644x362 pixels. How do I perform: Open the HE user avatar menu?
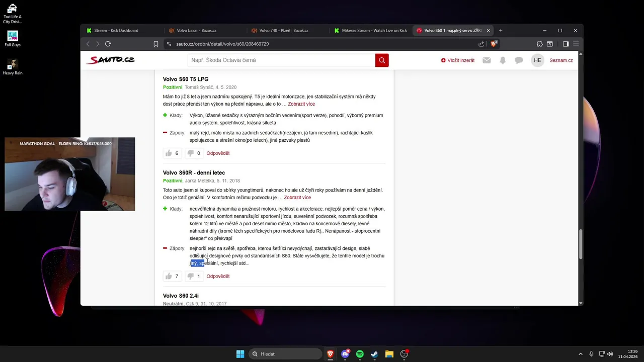tap(537, 60)
